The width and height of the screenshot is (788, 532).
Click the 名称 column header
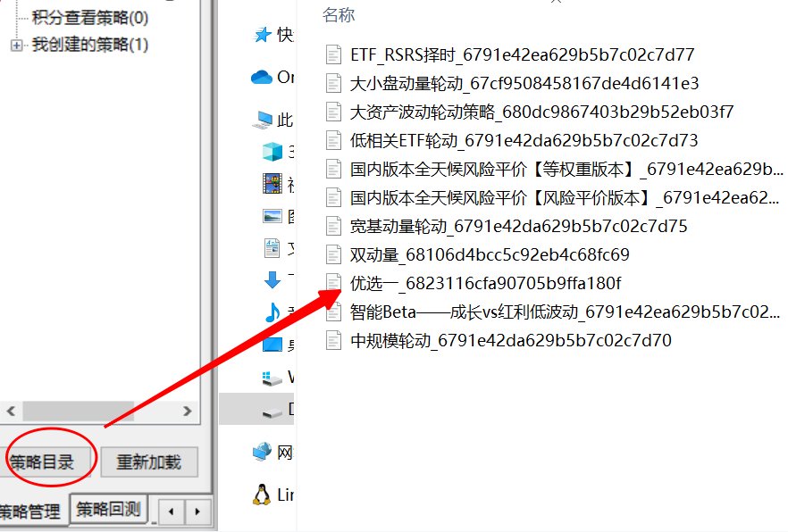coord(339,14)
